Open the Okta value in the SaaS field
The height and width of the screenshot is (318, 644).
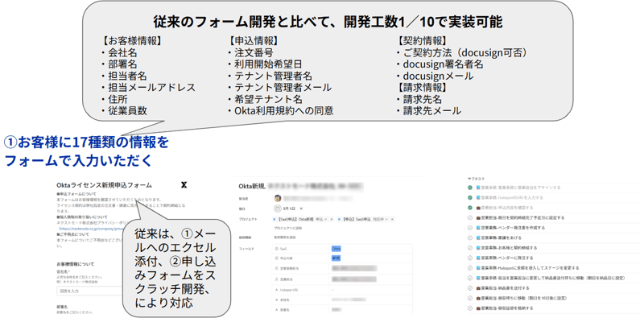click(336, 249)
